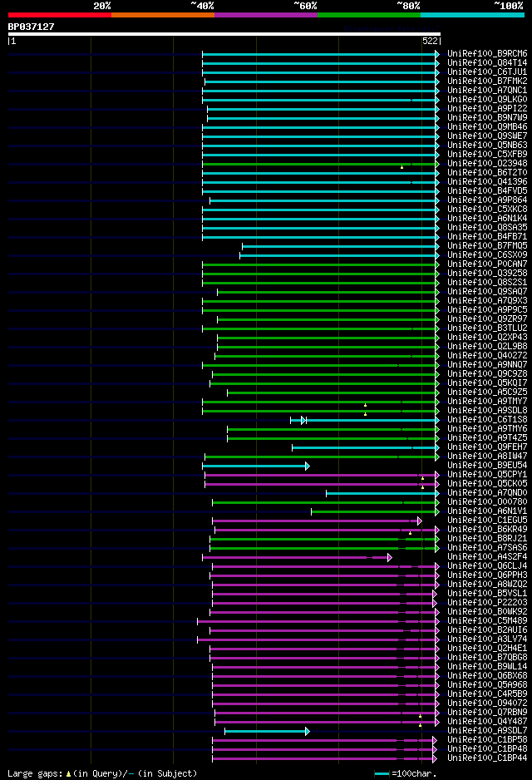Select the UniRef100_Q6BX68 label
The image size is (532, 780).
point(487,676)
